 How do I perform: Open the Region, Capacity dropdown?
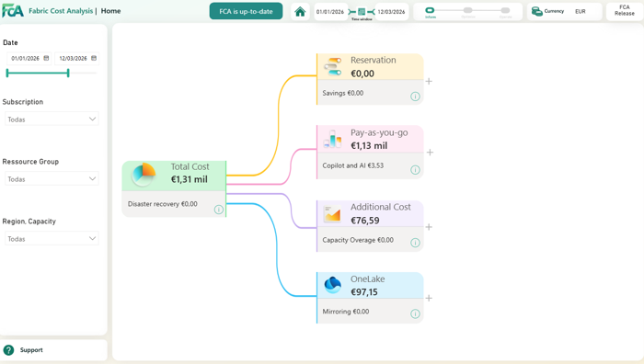(52, 238)
